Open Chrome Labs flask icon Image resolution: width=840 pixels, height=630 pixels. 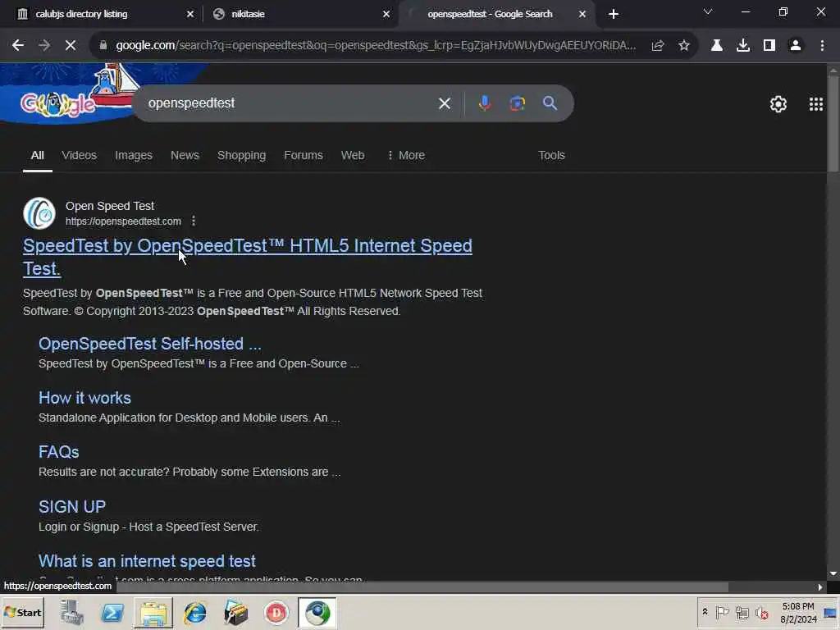[717, 46]
